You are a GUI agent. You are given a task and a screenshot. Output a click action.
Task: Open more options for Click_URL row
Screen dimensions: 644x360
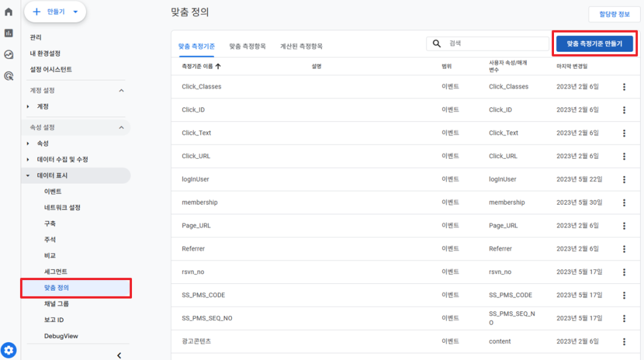pos(624,157)
